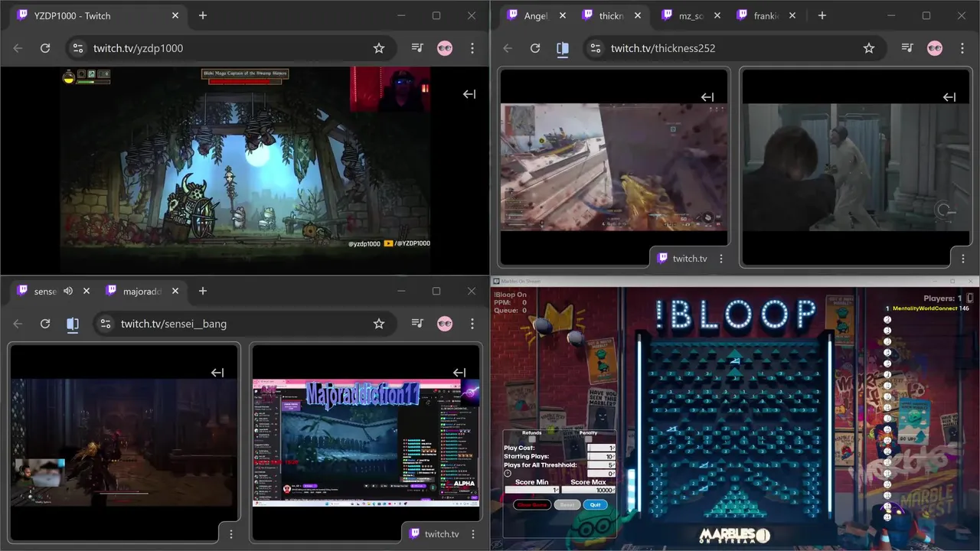Toggle the Penalty checkbox in Marbles
Image resolution: width=980 pixels, height=551 pixels.
tap(588, 439)
